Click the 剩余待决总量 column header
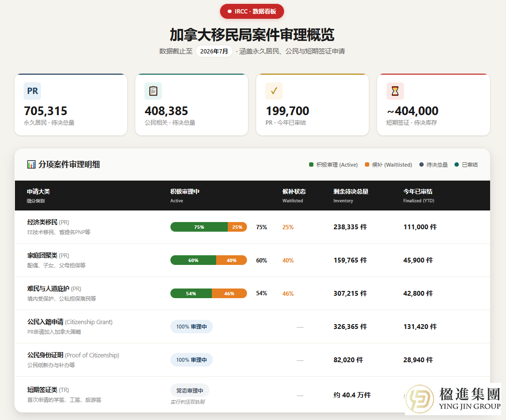506x420 pixels. pyautogui.click(x=351, y=191)
